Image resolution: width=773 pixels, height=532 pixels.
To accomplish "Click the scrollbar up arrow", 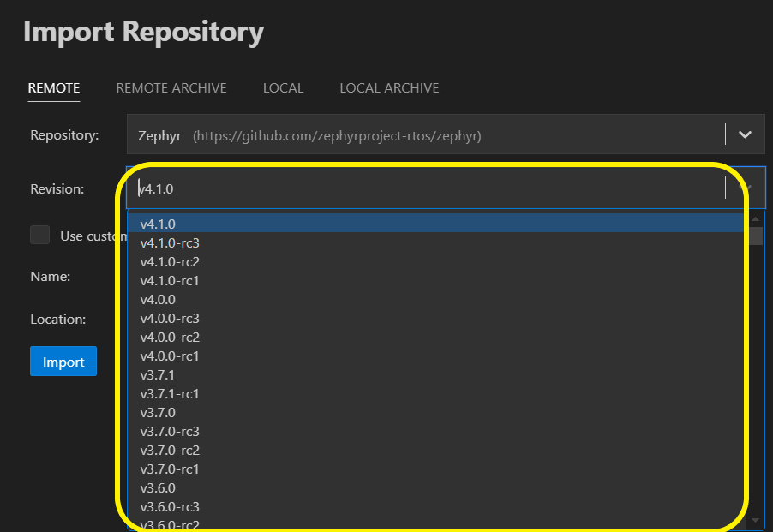I will point(755,218).
